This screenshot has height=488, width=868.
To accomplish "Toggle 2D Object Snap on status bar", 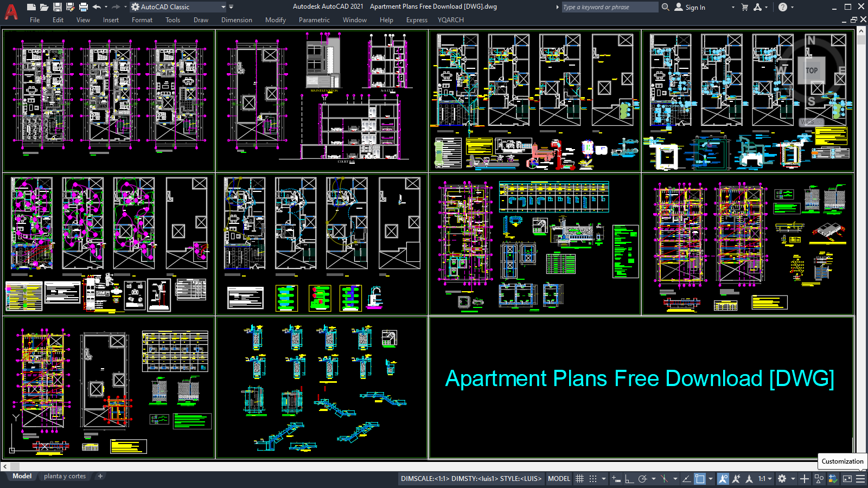I will tap(700, 479).
